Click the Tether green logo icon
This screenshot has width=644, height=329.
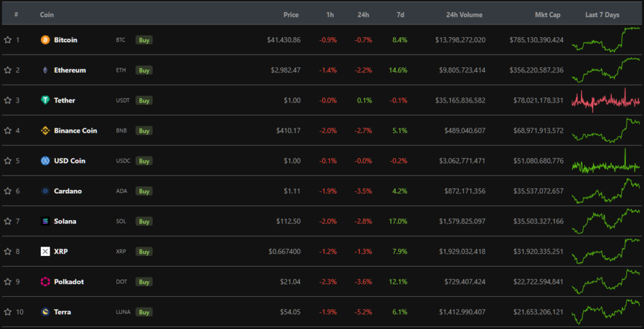(45, 100)
